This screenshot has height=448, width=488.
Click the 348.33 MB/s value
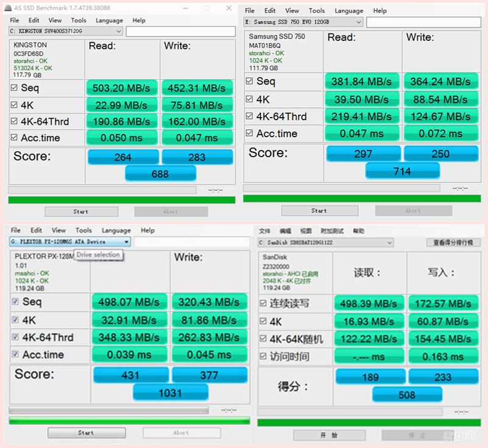tap(129, 337)
